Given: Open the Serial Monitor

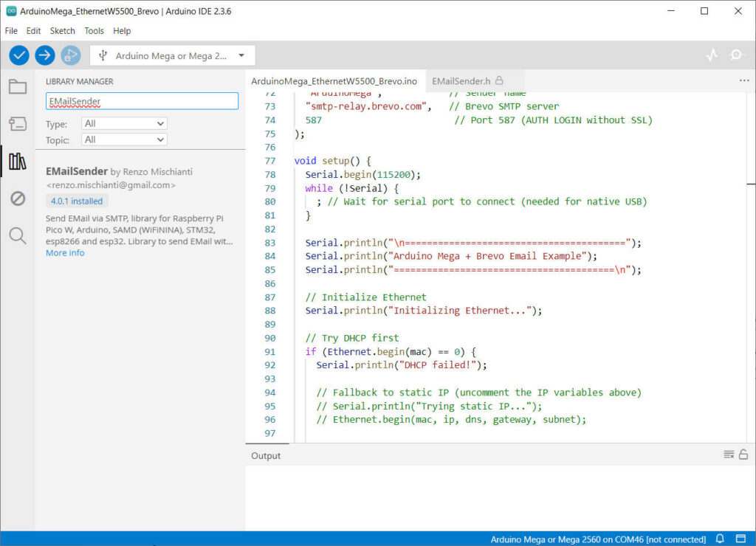Looking at the screenshot, I should point(736,55).
